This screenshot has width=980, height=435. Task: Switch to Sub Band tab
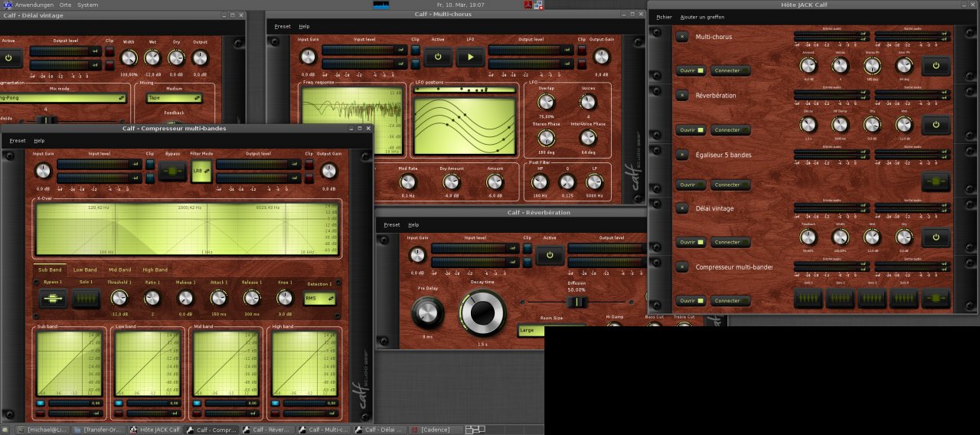(50, 270)
